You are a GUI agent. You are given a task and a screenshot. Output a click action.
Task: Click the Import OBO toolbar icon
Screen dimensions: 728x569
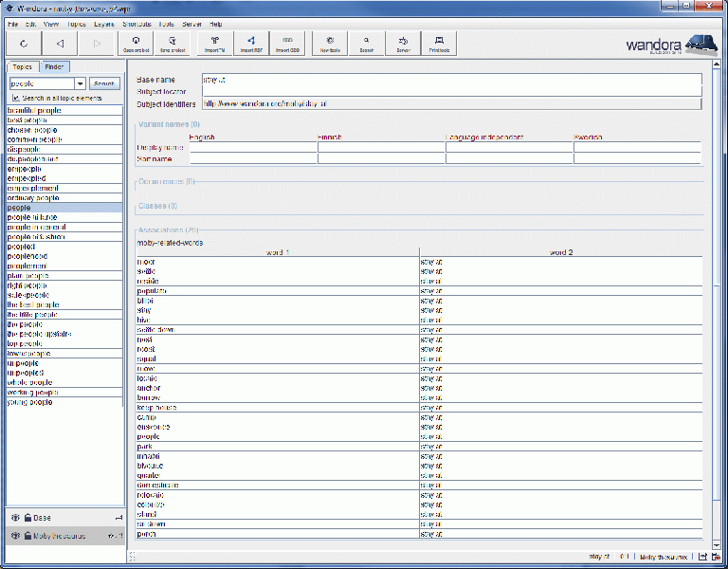(287, 44)
